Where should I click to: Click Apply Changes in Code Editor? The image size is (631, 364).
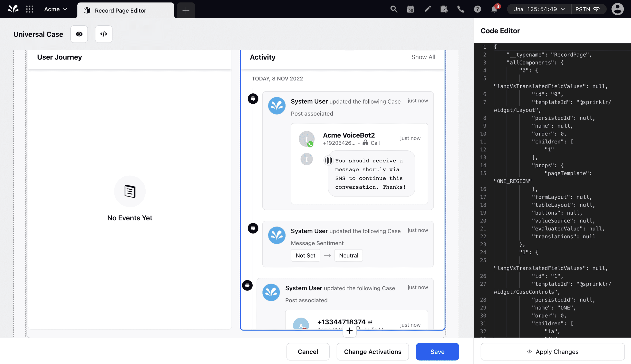552,352
